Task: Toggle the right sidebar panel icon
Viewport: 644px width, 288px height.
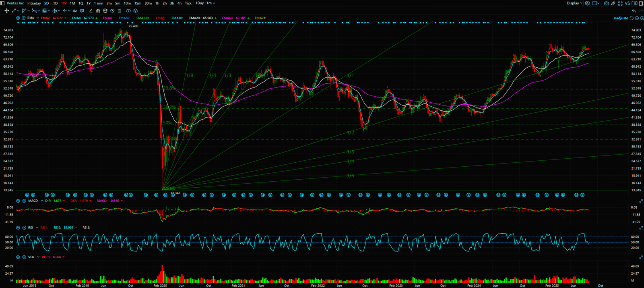Action: [x=641, y=3]
